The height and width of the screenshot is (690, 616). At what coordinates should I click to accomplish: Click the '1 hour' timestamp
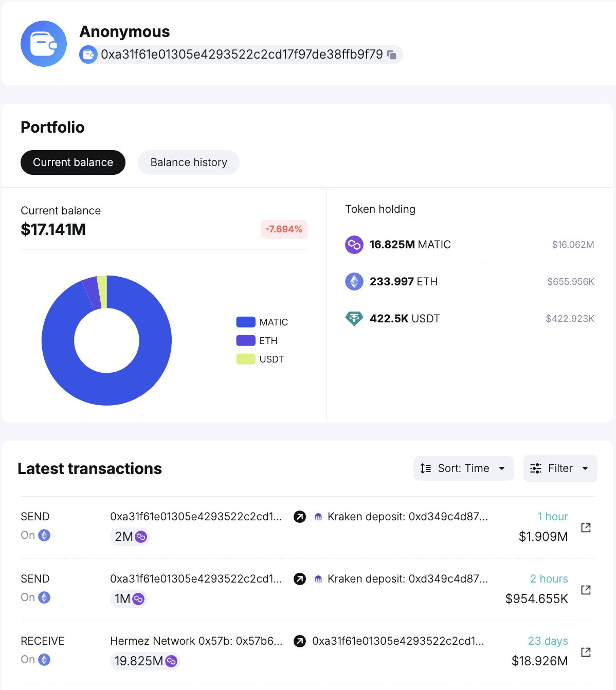(x=553, y=517)
